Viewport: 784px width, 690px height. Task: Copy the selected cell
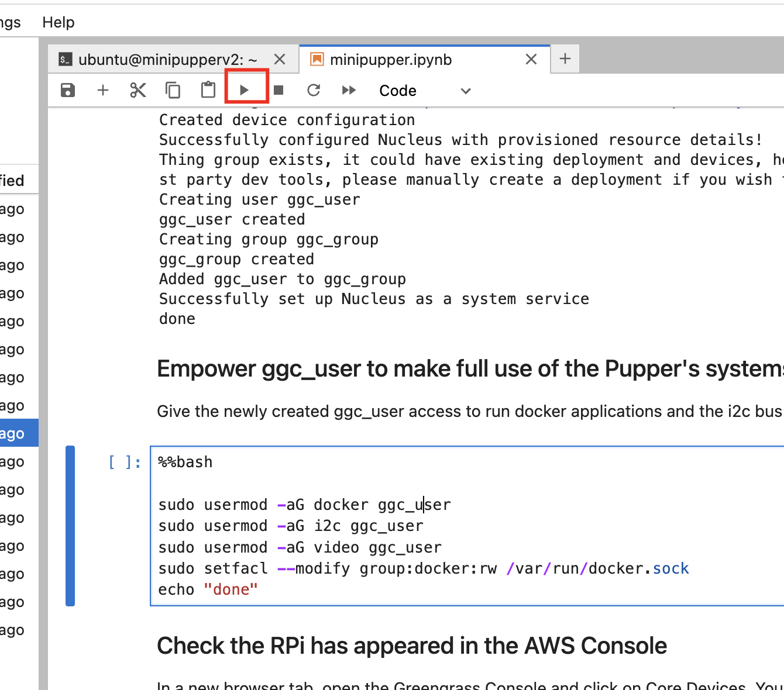pyautogui.click(x=173, y=90)
